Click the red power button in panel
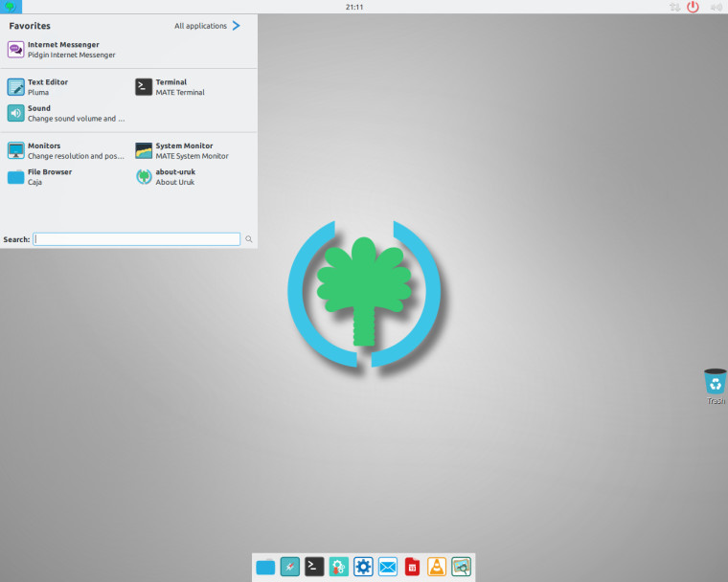 (x=693, y=7)
